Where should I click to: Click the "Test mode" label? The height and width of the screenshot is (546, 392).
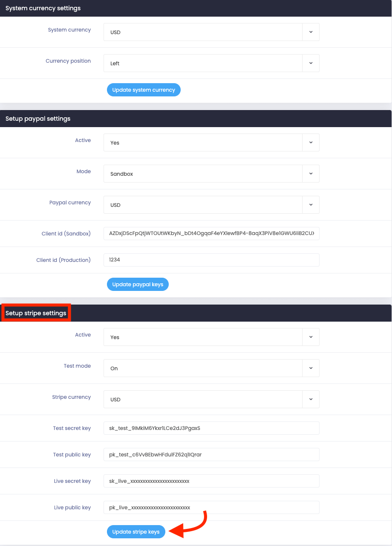[77, 366]
